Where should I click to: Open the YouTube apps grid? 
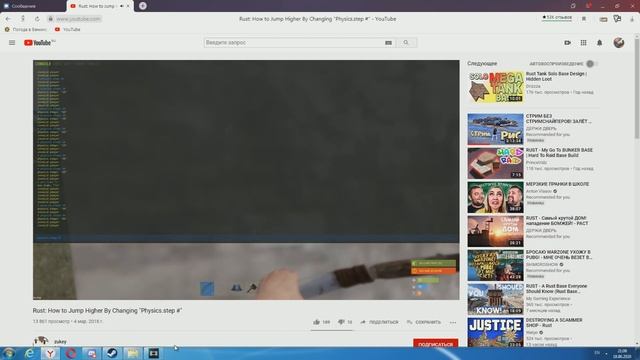pos(583,42)
